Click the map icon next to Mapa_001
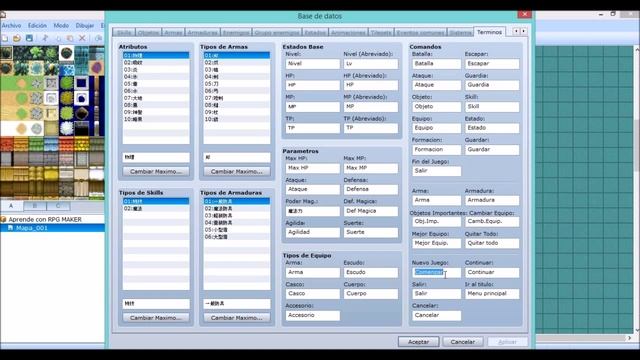The height and width of the screenshot is (360, 640). coord(11,228)
